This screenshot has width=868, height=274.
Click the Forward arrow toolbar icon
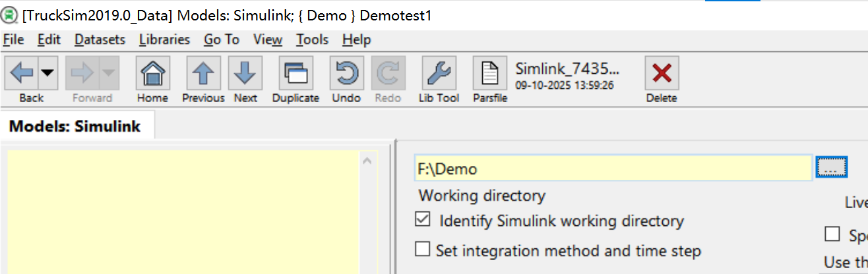click(82, 73)
